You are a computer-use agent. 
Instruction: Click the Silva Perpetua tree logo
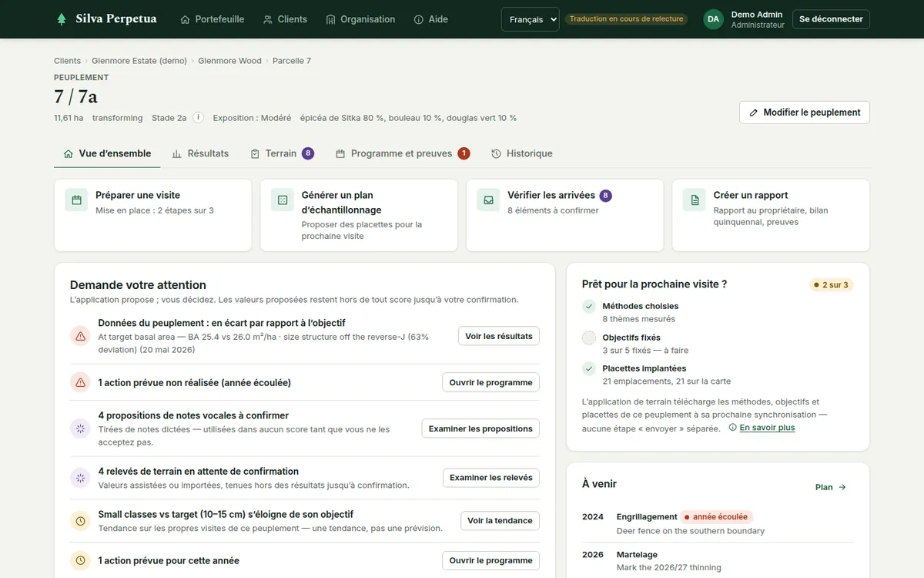[x=62, y=19]
